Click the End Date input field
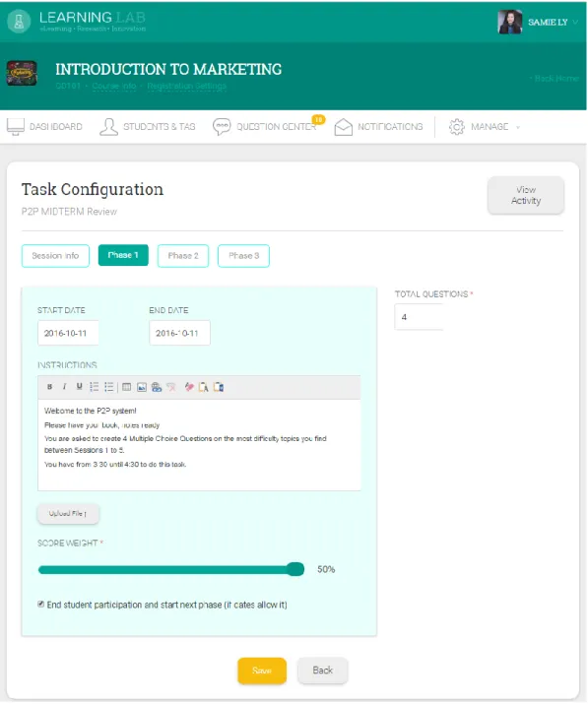Viewport: 588px width, 704px height. [x=179, y=333]
